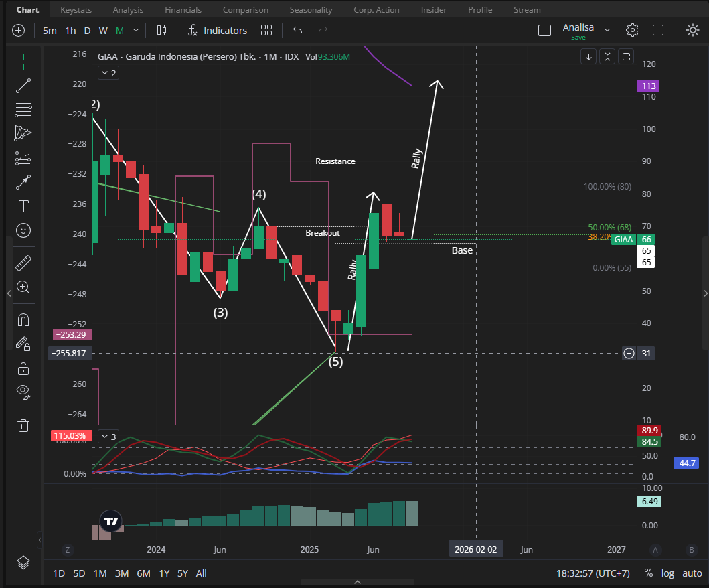The height and width of the screenshot is (588, 709).
Task: Open the layout selection square icon
Action: [544, 31]
